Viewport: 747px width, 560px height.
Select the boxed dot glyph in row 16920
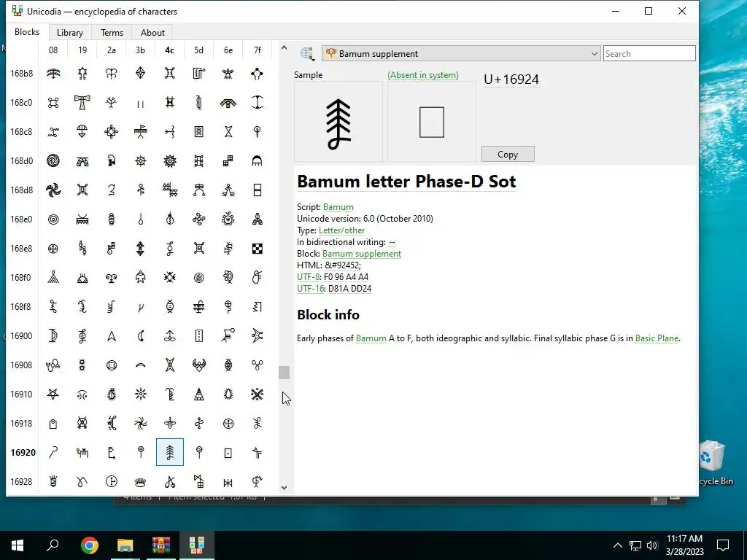(x=228, y=452)
